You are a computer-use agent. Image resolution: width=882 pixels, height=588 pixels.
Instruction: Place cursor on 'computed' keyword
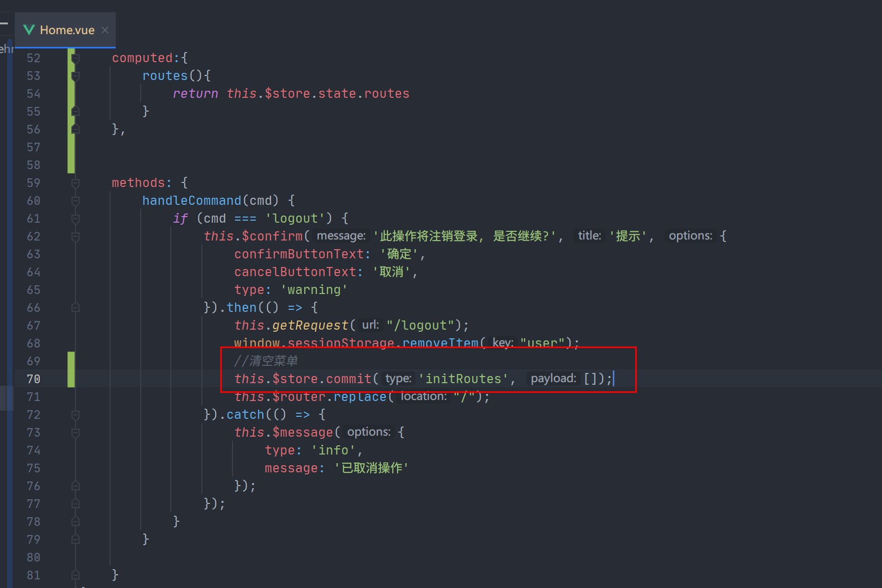pos(142,58)
